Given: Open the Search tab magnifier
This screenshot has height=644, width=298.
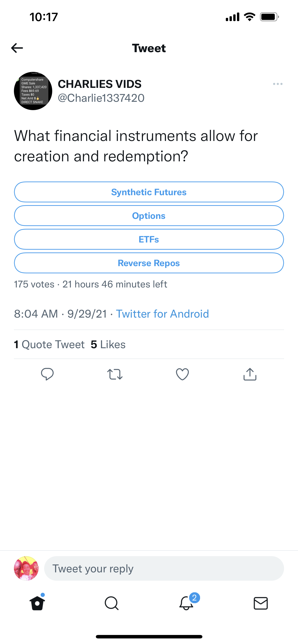Looking at the screenshot, I should point(111,603).
